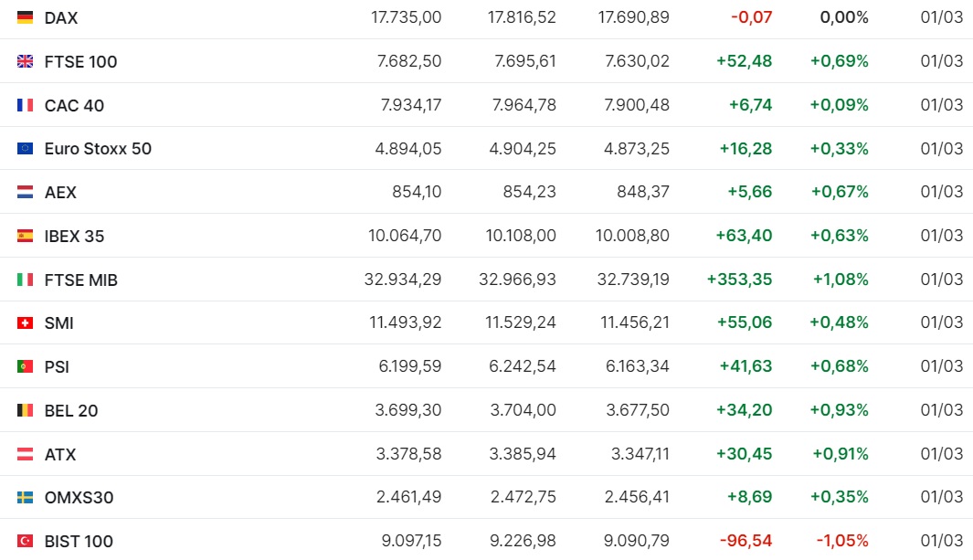Click the Swiss flag icon beside SMI
This screenshot has height=560, width=973.
point(26,322)
